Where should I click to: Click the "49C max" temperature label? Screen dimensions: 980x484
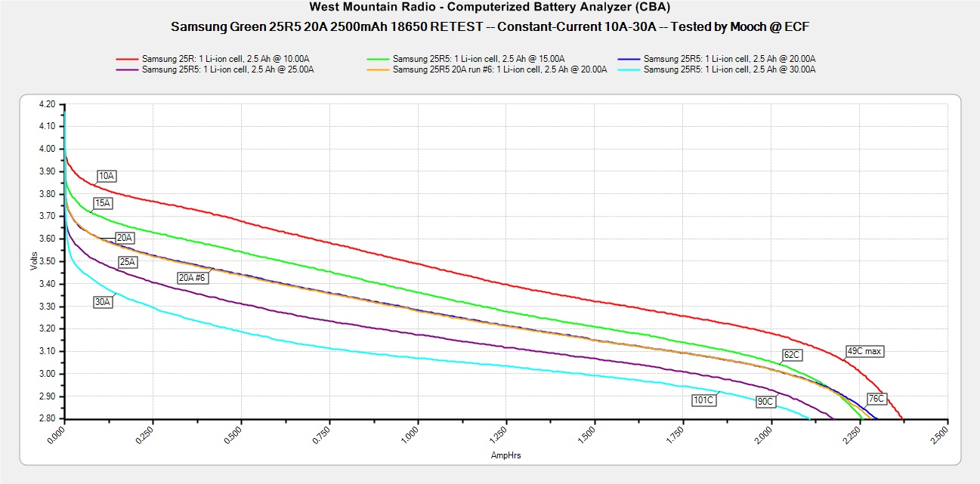tap(865, 351)
